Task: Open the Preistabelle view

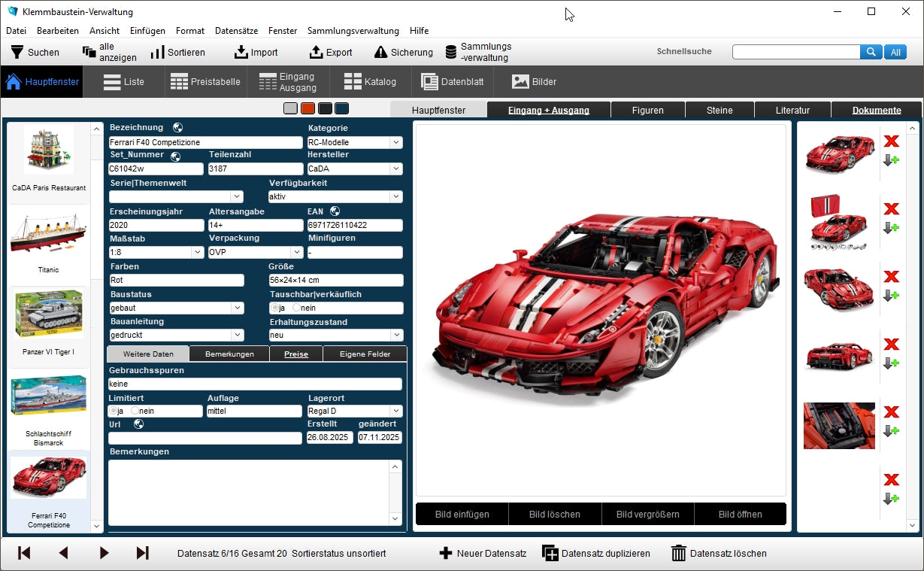Action: (205, 81)
